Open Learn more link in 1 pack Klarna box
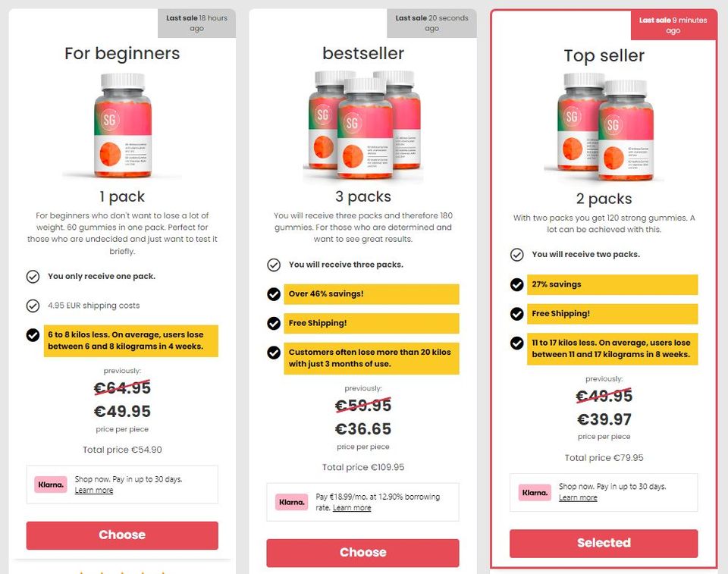 94,491
